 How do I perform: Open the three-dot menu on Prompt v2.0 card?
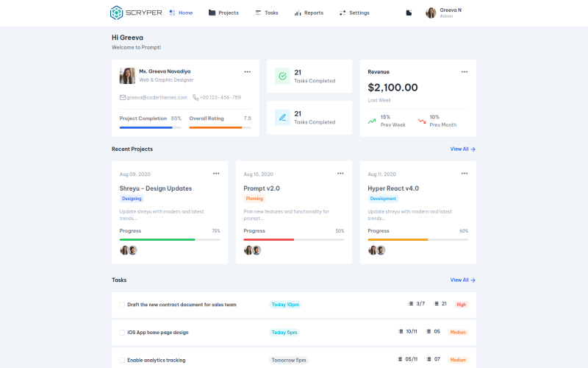[x=340, y=174]
